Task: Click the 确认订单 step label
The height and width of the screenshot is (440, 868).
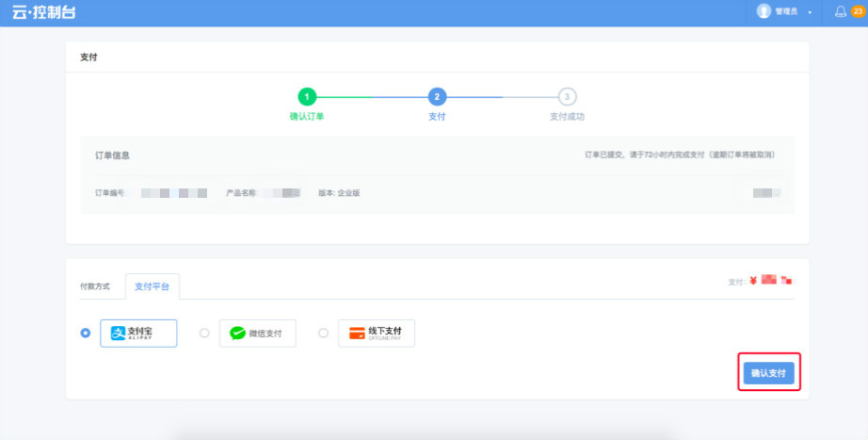Action: point(307,117)
